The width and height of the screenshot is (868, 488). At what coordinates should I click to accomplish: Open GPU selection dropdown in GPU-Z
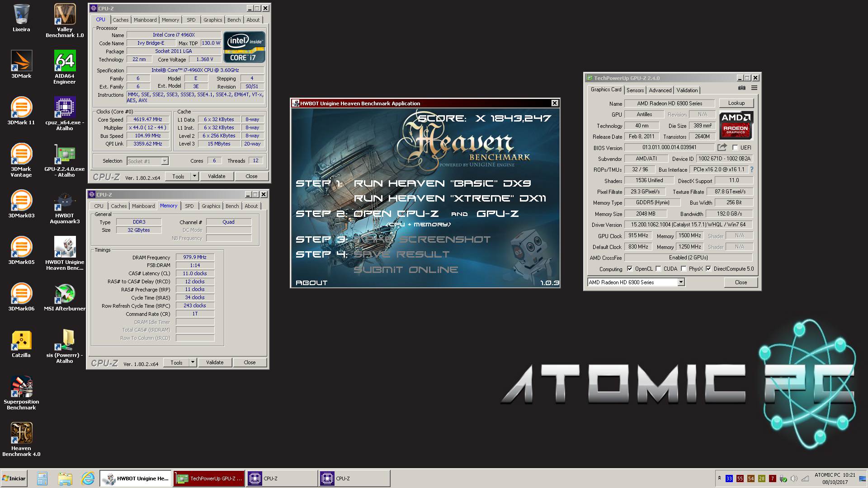[x=681, y=282]
